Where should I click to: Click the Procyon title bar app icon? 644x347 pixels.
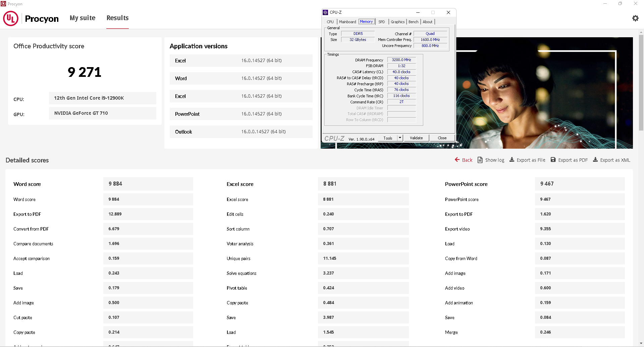[x=3, y=4]
